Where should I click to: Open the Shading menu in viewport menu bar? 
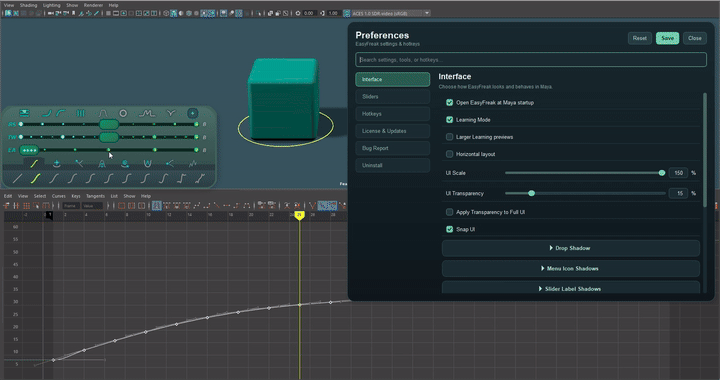28,5
